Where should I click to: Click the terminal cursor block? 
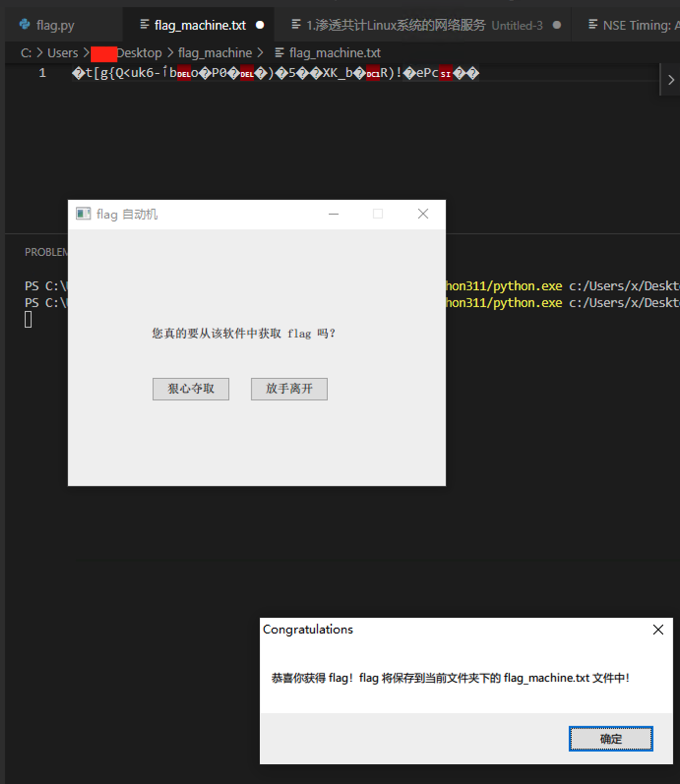click(x=29, y=319)
